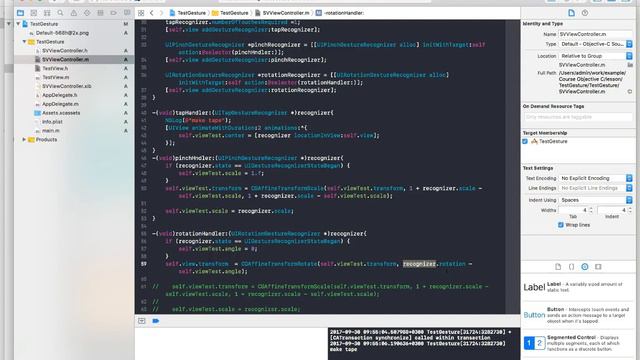
Task: Open SVViewController.h in navigator
Action: click(x=65, y=51)
